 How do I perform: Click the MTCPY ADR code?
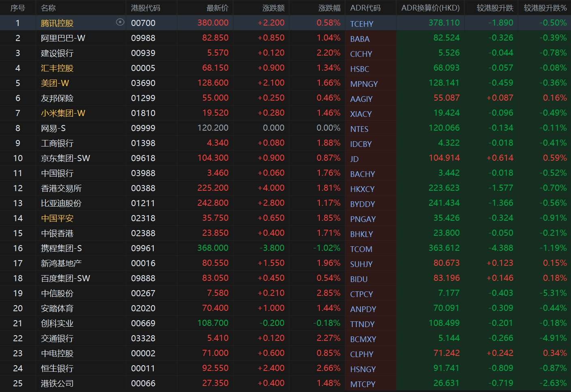(x=363, y=384)
